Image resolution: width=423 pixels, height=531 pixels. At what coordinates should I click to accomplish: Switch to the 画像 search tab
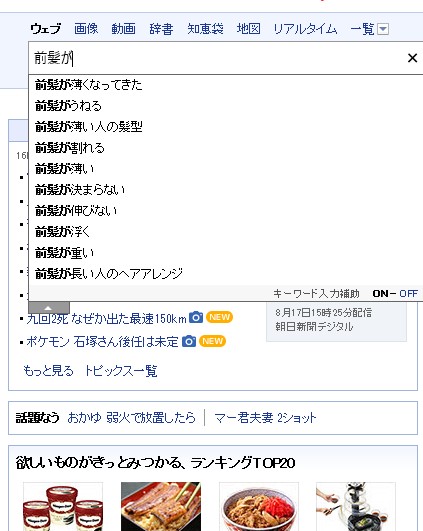[86, 29]
